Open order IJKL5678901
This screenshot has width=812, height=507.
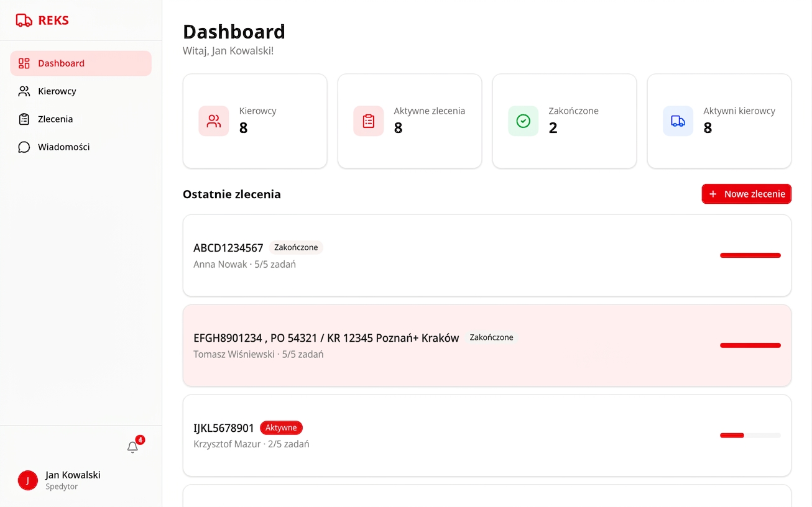coord(487,436)
